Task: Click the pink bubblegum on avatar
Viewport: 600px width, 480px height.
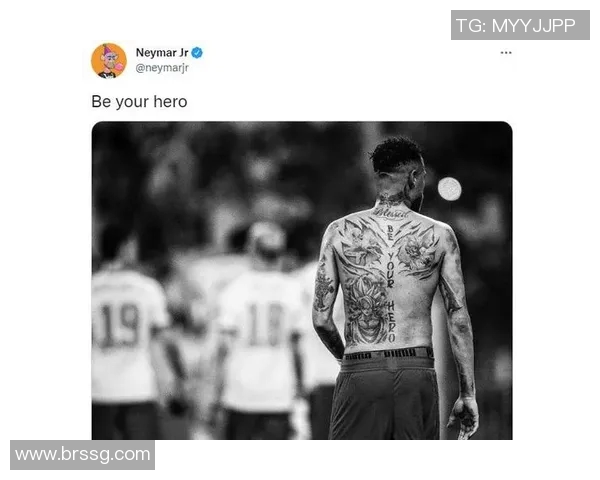Action: point(119,67)
